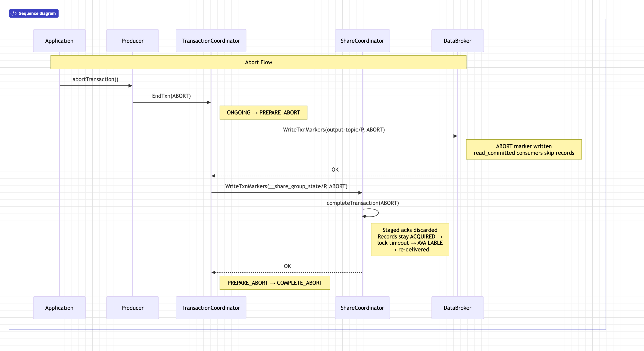Image resolution: width=644 pixels, height=351 pixels.
Task: Select the PREPARE_ABORT → COMPLETE_ABORT note
Action: (x=275, y=283)
